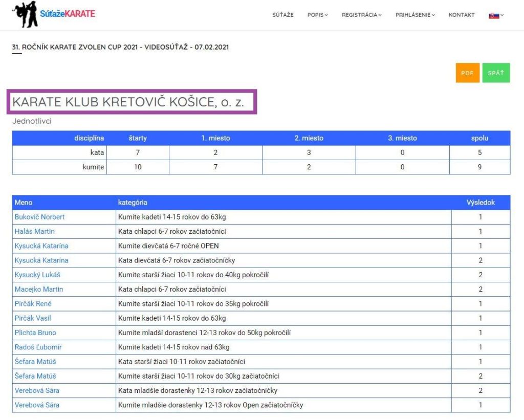Click category Kumite mladší dorastenci 12-13 rokov do 50kg
524x420 pixels.
tap(204, 333)
